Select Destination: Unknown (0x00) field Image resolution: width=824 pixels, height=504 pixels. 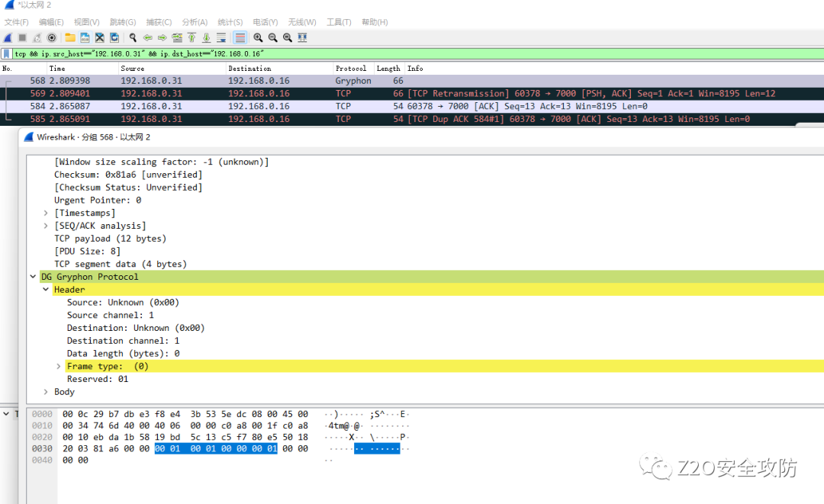pyautogui.click(x=136, y=328)
